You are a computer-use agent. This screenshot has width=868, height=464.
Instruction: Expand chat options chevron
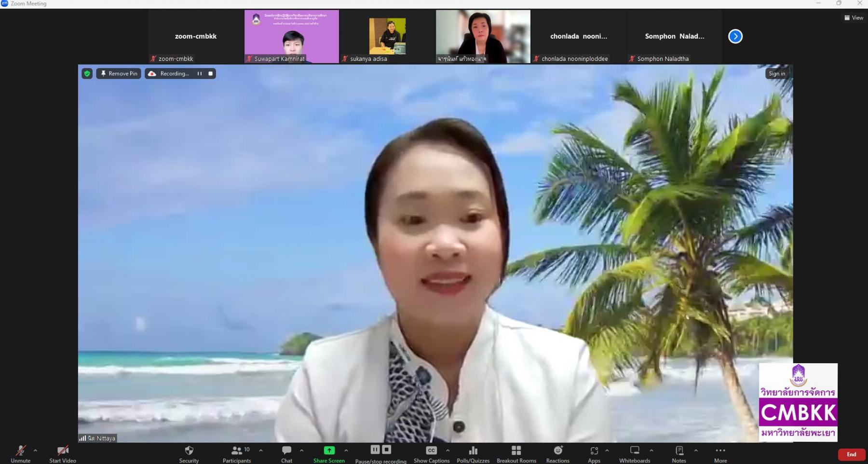[x=301, y=450]
